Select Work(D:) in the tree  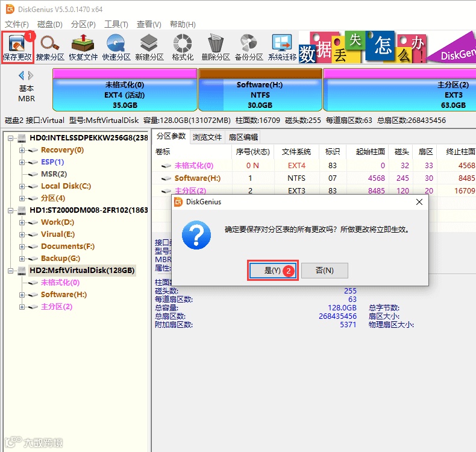(x=58, y=222)
